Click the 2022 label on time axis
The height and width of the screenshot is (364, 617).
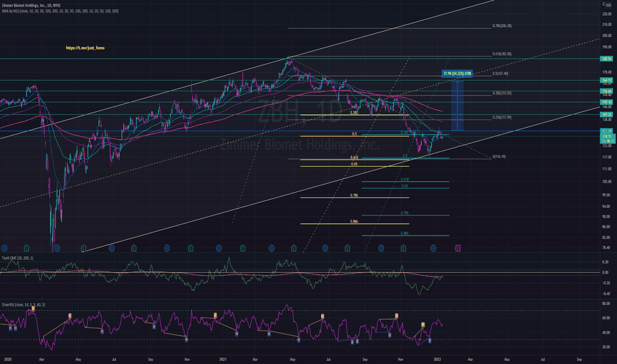tap(437, 359)
